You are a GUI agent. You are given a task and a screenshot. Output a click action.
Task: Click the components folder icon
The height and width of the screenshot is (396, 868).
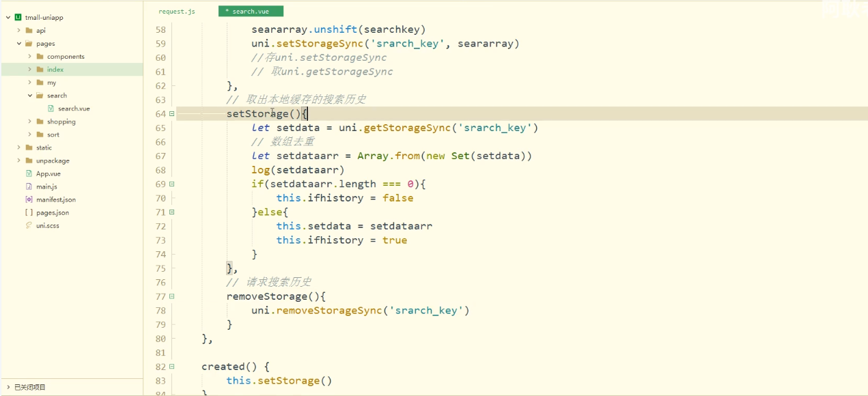[40, 56]
